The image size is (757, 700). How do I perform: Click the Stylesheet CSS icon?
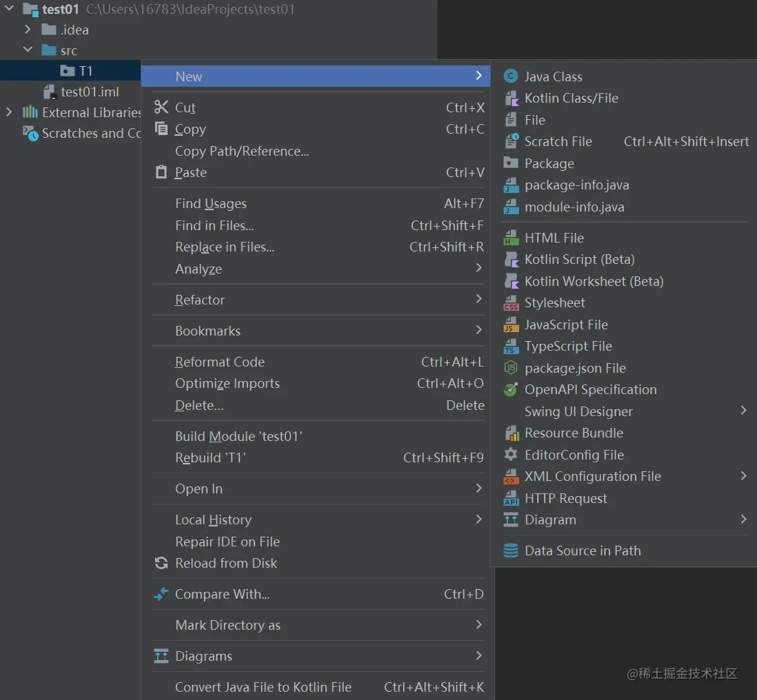click(511, 302)
